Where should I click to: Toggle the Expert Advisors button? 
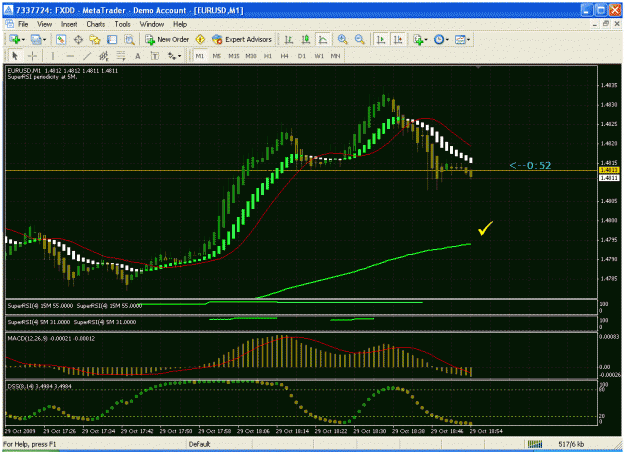click(x=242, y=39)
